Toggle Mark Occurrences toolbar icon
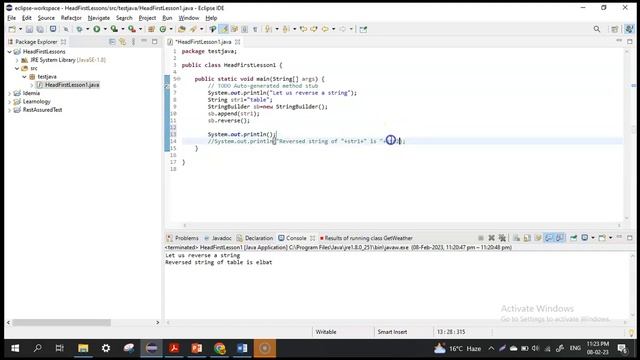 pos(224,29)
